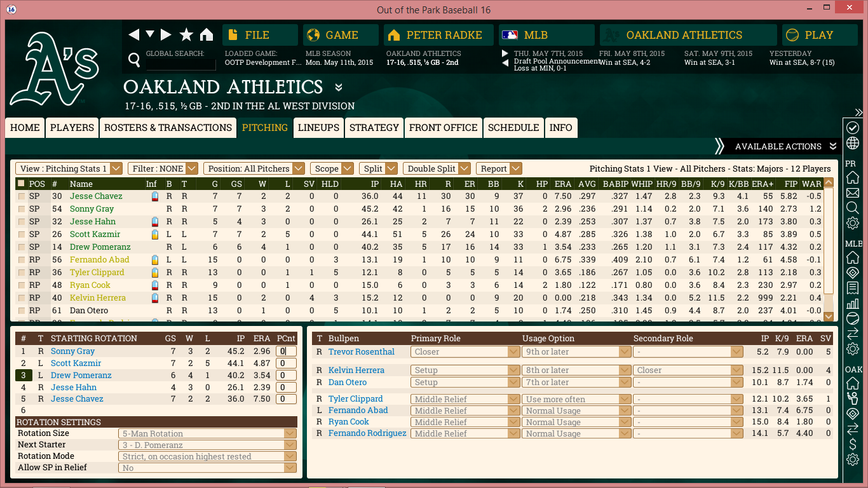Open the FILE menu
868x488 pixels.
click(x=260, y=35)
